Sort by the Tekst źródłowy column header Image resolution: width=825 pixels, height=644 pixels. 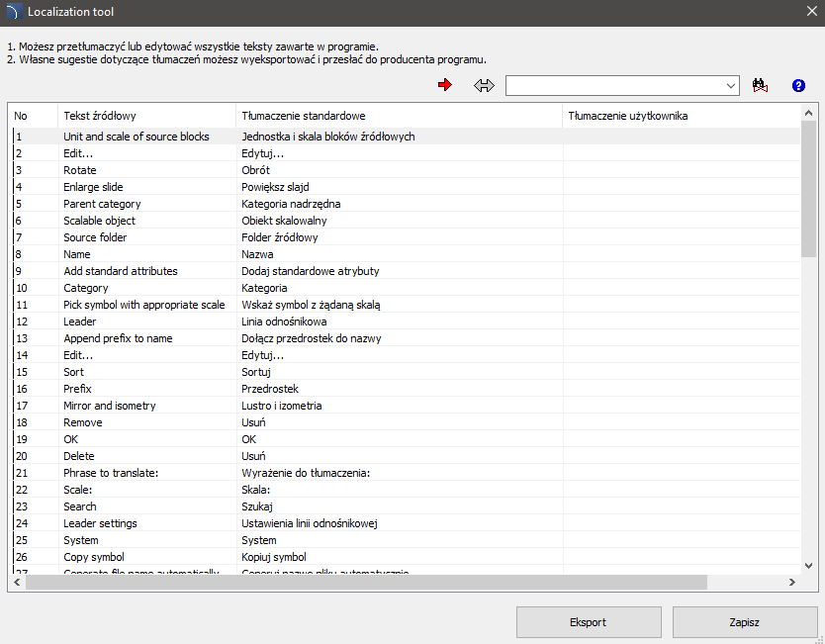coord(146,116)
